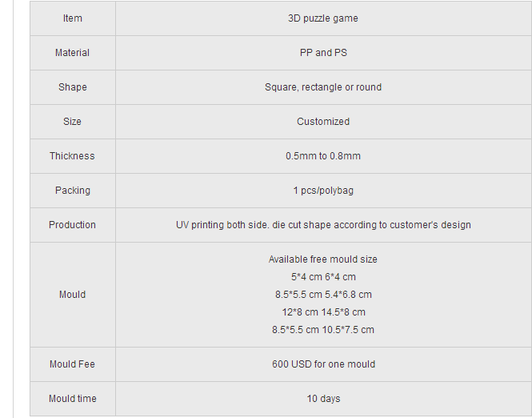Click the '10 days' mould time value
The width and height of the screenshot is (532, 418).
[x=323, y=398]
